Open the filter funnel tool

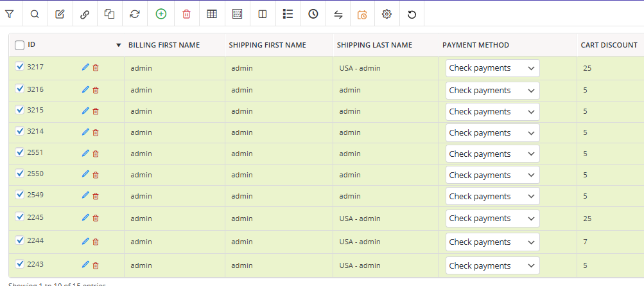(x=10, y=14)
